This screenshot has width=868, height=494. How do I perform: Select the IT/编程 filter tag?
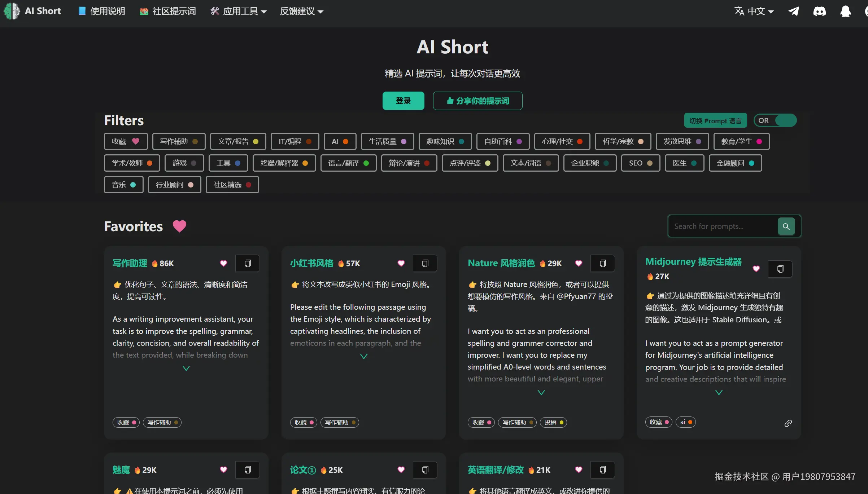point(295,141)
